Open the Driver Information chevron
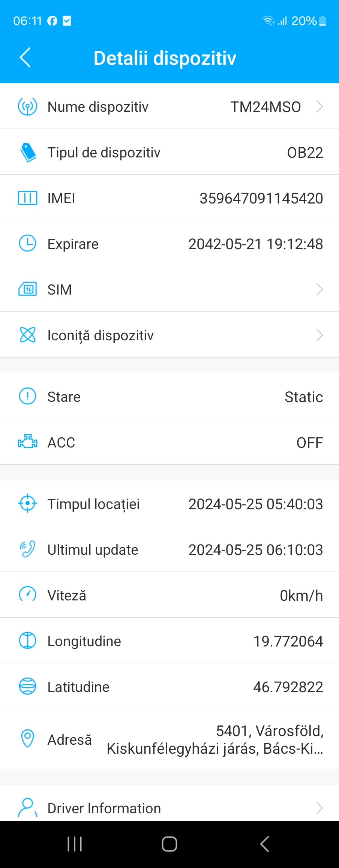Image resolution: width=339 pixels, height=868 pixels. 319,808
